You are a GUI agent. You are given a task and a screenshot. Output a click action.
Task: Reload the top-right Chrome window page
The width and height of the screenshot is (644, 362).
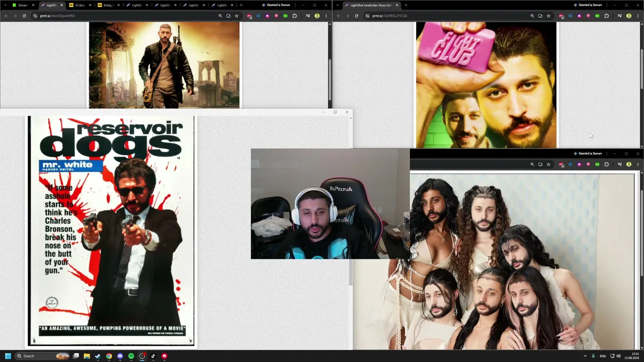(356, 16)
